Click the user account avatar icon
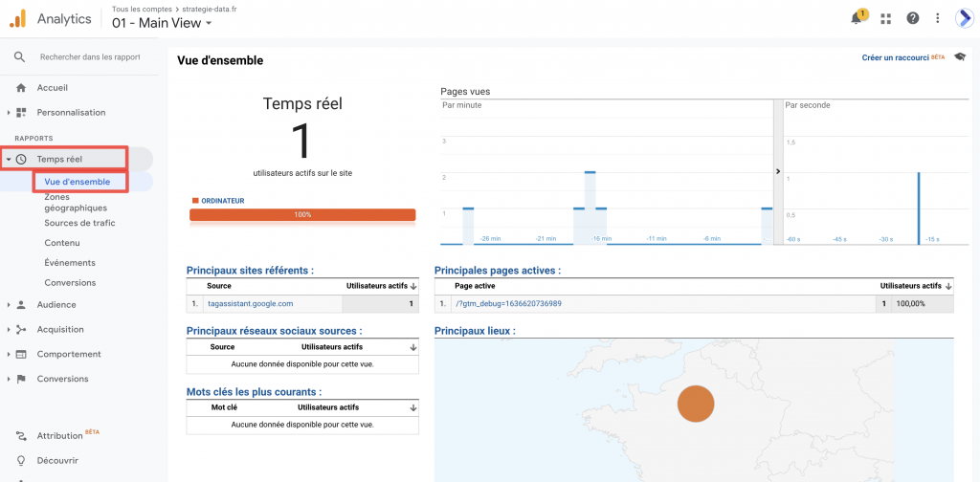Image resolution: width=980 pixels, height=482 pixels. (964, 18)
